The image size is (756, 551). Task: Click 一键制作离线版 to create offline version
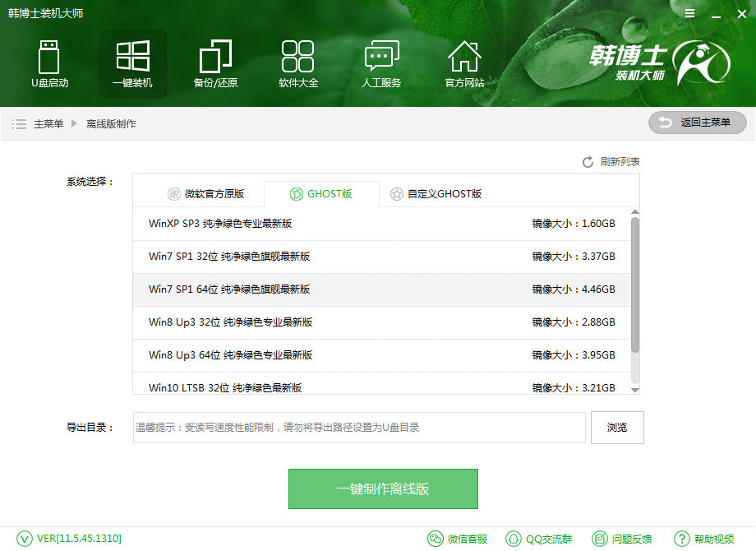pos(383,488)
